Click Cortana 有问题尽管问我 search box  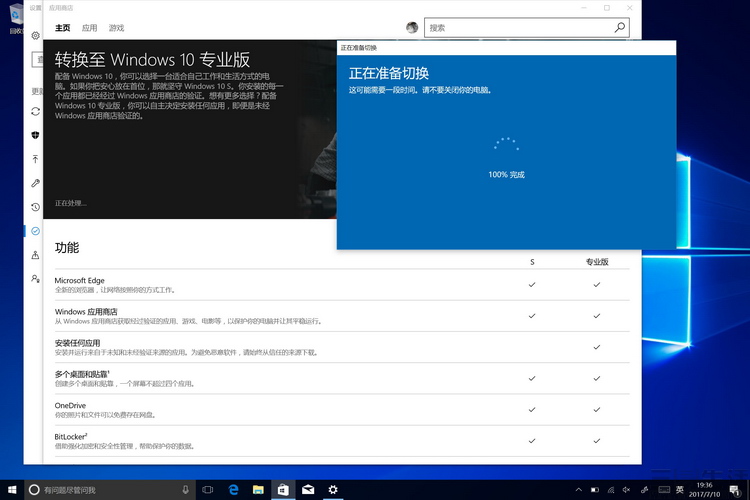pos(110,489)
